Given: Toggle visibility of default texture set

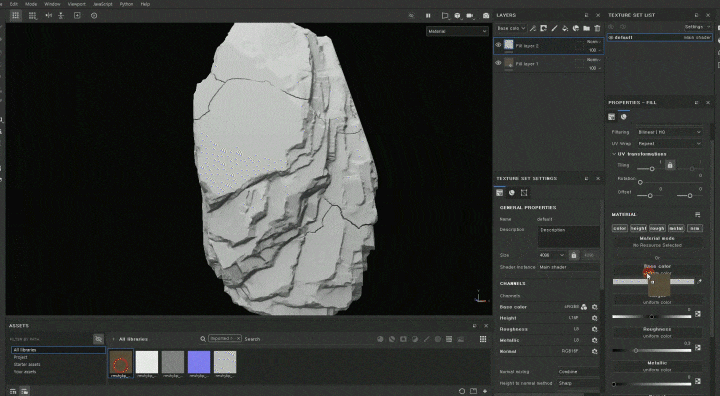Looking at the screenshot, I should (x=611, y=38).
